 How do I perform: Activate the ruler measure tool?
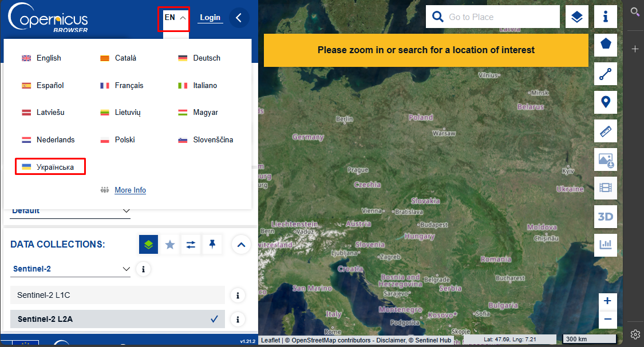[605, 131]
